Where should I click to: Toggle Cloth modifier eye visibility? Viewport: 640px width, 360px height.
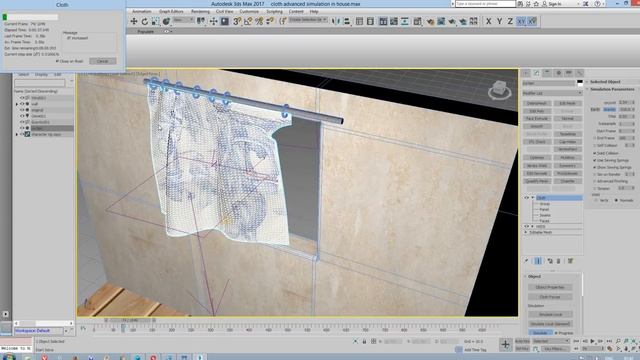[x=527, y=198]
